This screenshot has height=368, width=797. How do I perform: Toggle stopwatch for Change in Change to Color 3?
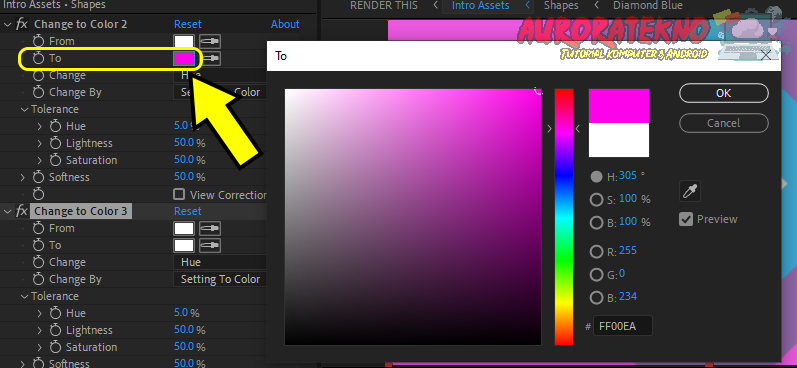[39, 262]
